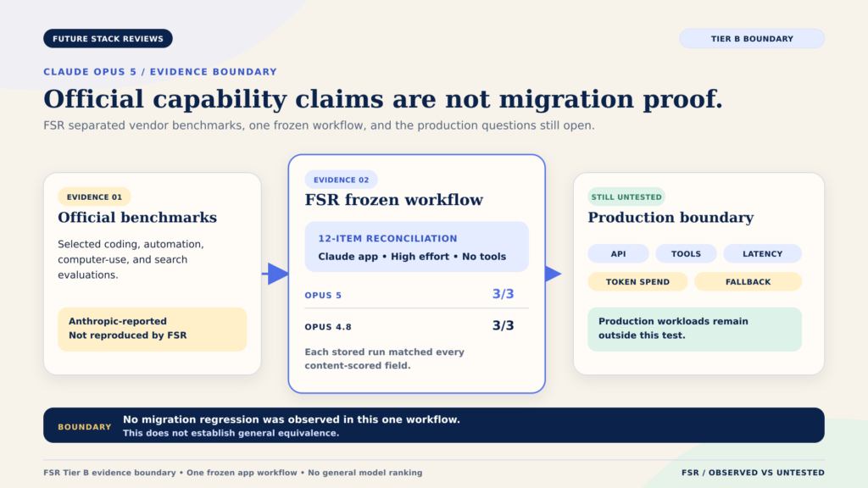
Task: Click the TOKEN SPEND chip
Action: click(637, 281)
